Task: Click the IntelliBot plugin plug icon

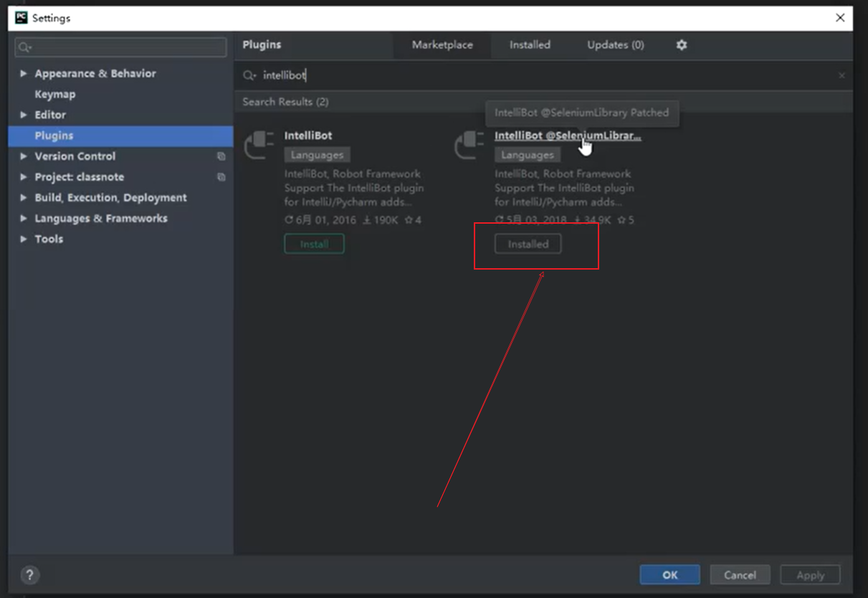Action: coord(259,145)
